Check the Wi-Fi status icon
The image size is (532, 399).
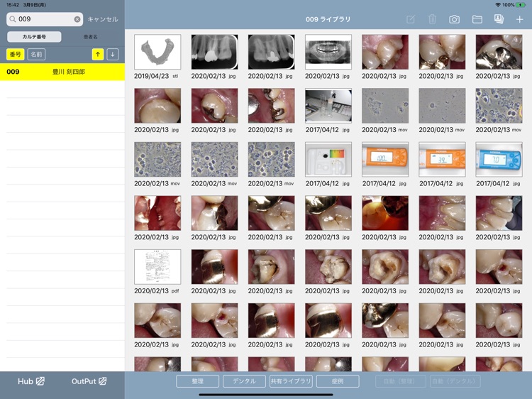(498, 5)
